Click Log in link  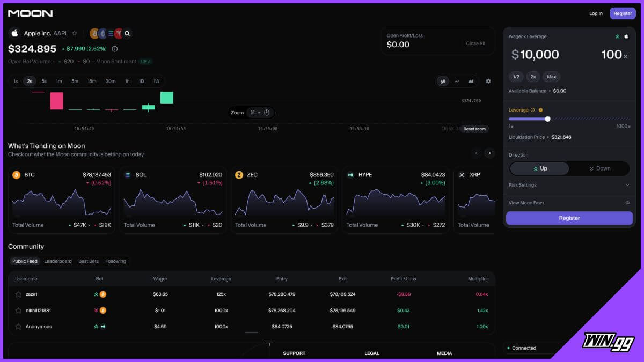pyautogui.click(x=596, y=13)
